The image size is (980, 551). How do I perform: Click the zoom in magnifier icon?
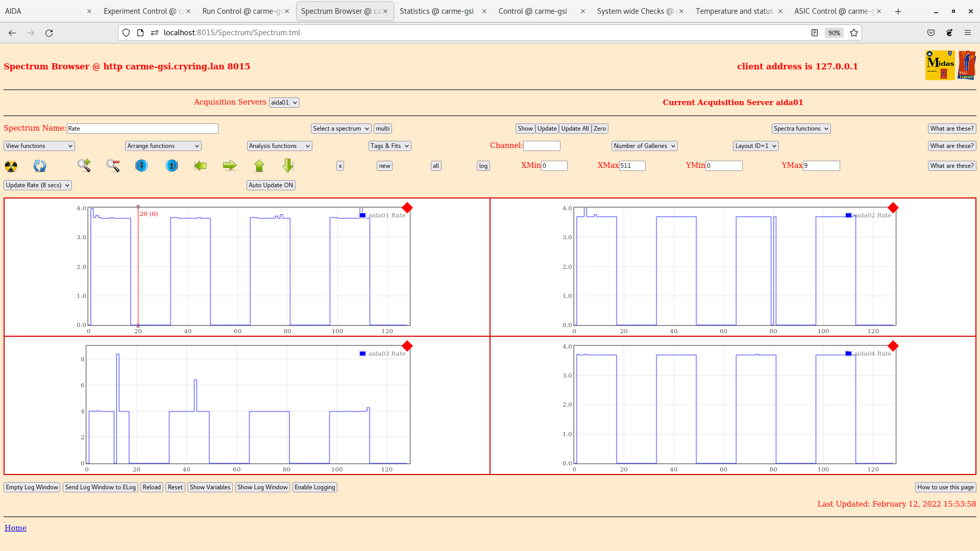click(x=84, y=165)
